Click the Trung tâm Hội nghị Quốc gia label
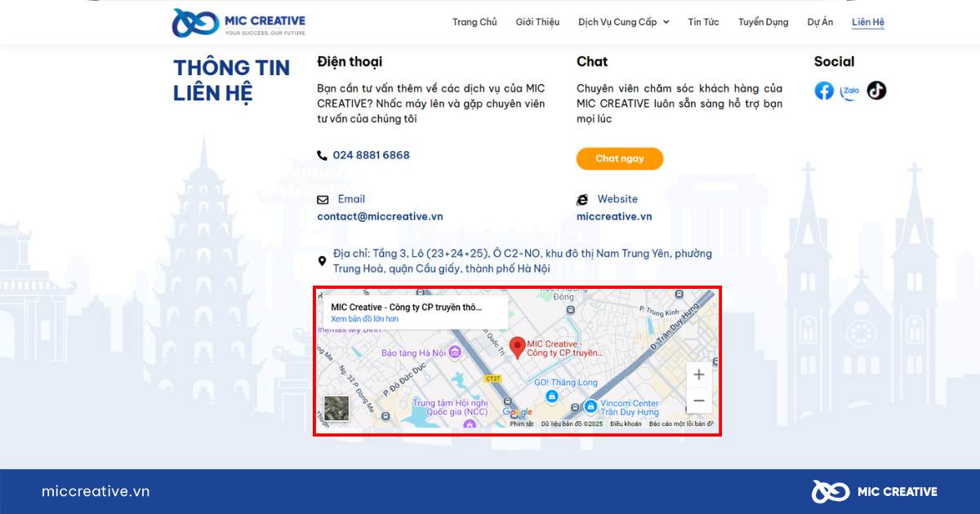The height and width of the screenshot is (514, 980). [450, 408]
